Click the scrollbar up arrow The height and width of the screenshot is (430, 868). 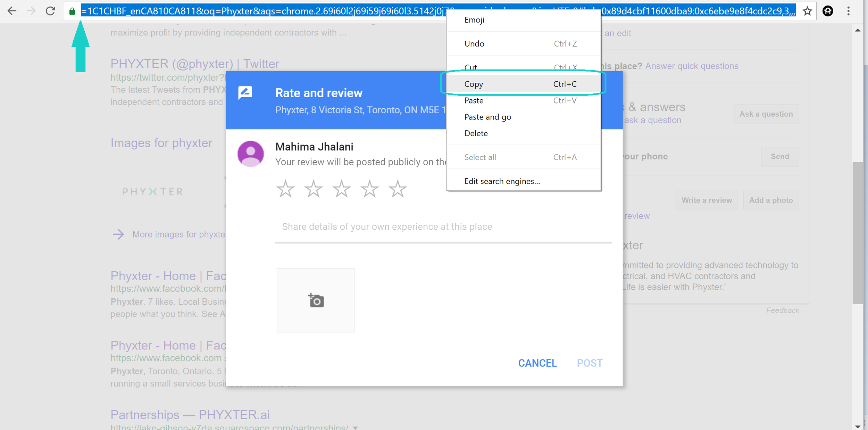point(858,30)
